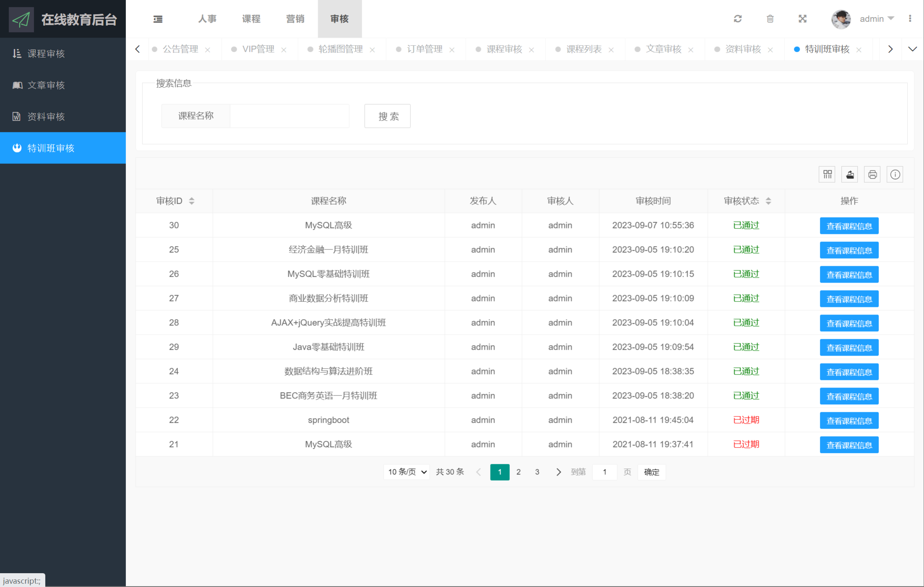
Task: Click the 课程名称 search input field
Action: point(290,116)
